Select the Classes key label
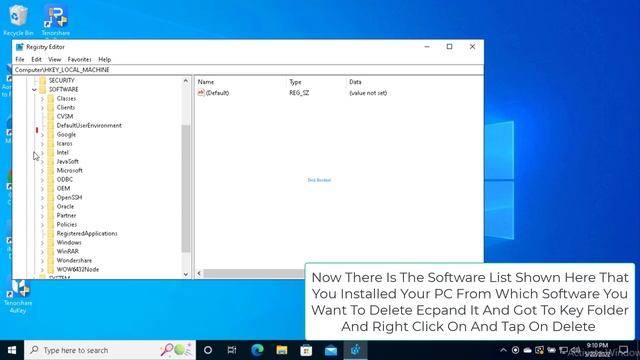The height and width of the screenshot is (360, 640). (66, 99)
